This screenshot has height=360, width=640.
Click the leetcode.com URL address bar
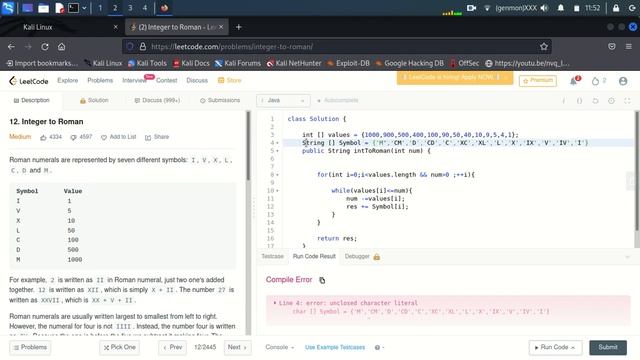[x=337, y=47]
